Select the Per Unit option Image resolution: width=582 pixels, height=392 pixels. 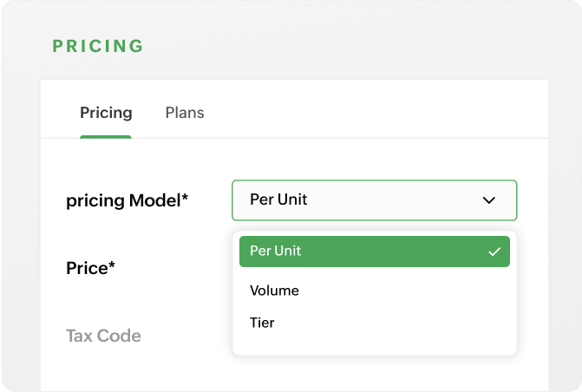[375, 252]
